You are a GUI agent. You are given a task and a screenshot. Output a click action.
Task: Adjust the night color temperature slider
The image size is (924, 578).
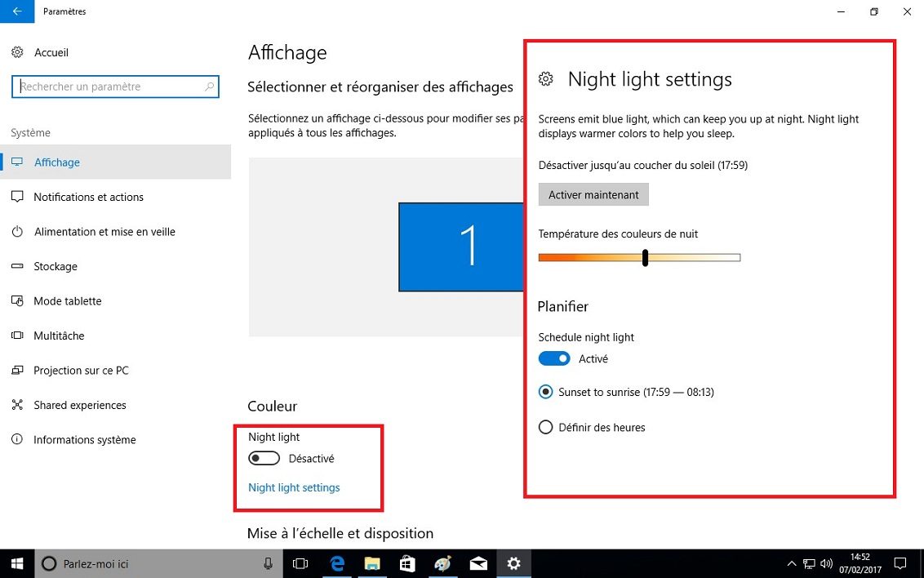[645, 258]
